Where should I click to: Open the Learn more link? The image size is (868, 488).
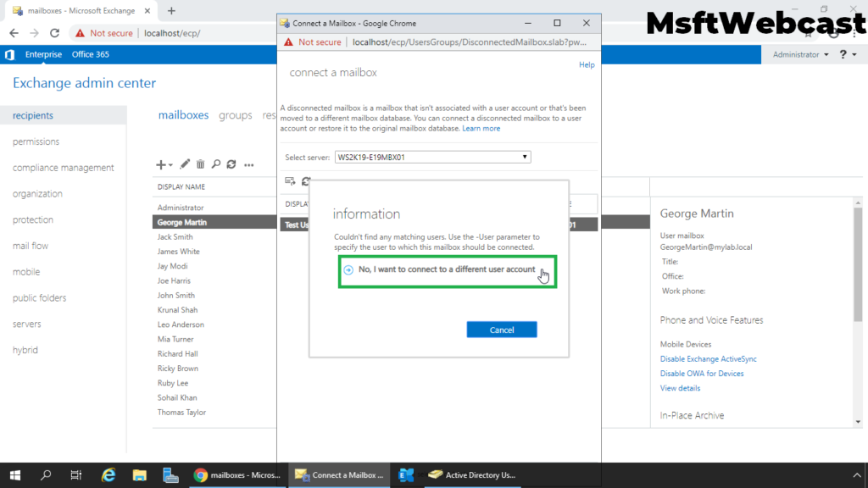[x=481, y=129]
